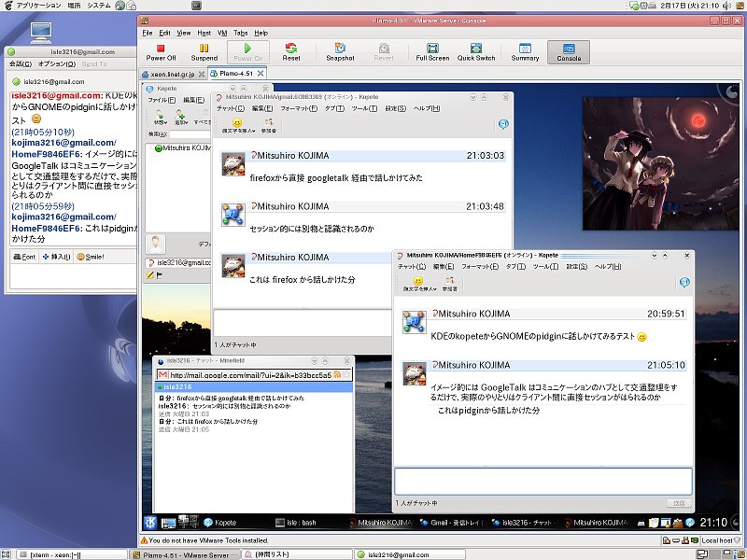Close the Plamo-4.51 tab
The height and width of the screenshot is (560, 747).
261,74
